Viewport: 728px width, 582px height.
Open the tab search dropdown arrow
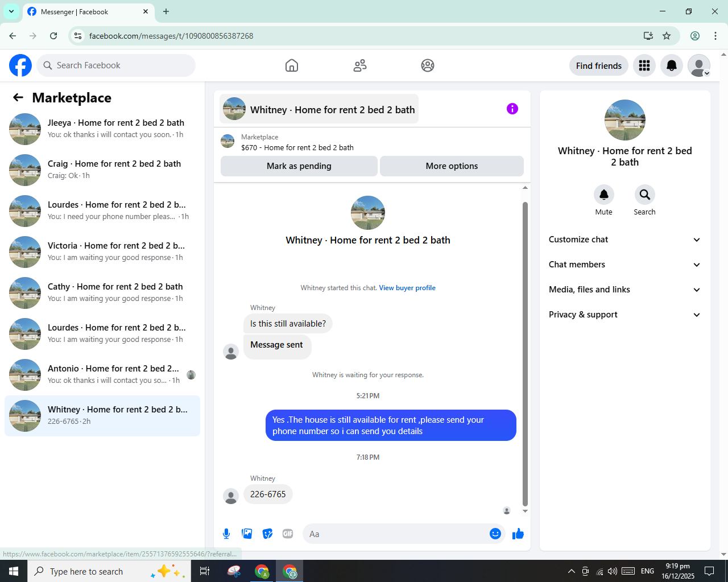pos(11,11)
